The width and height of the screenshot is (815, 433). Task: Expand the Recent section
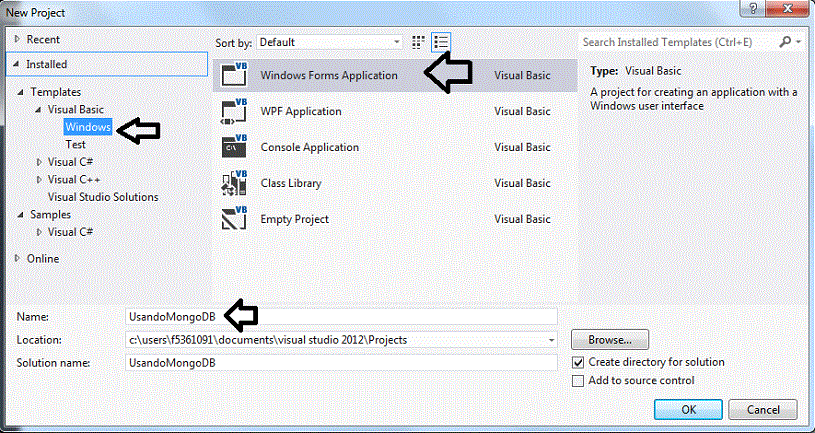coord(18,40)
